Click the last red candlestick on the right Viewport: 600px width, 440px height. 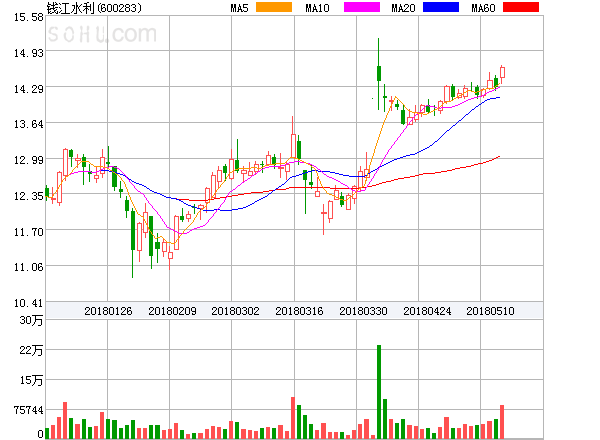coord(502,73)
